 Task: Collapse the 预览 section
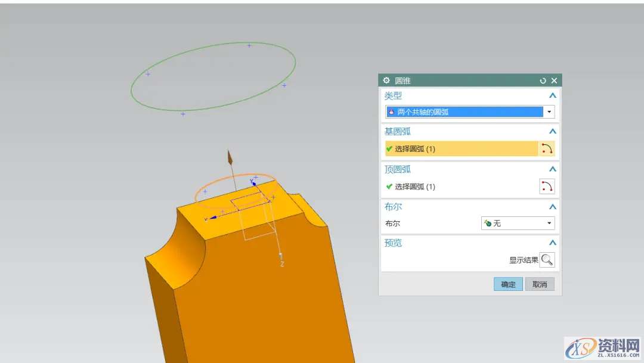click(x=552, y=243)
